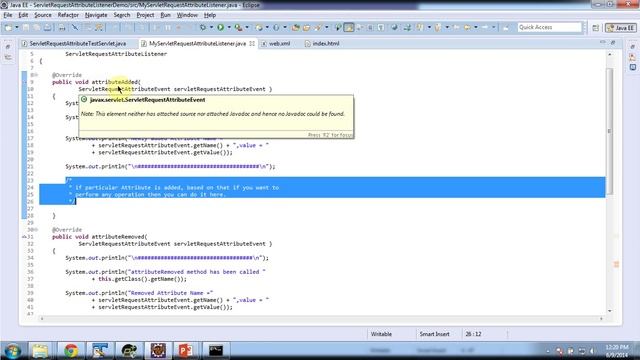This screenshot has height=360, width=640.
Task: Click the Open Web Browser globe icon
Action: tap(394, 27)
